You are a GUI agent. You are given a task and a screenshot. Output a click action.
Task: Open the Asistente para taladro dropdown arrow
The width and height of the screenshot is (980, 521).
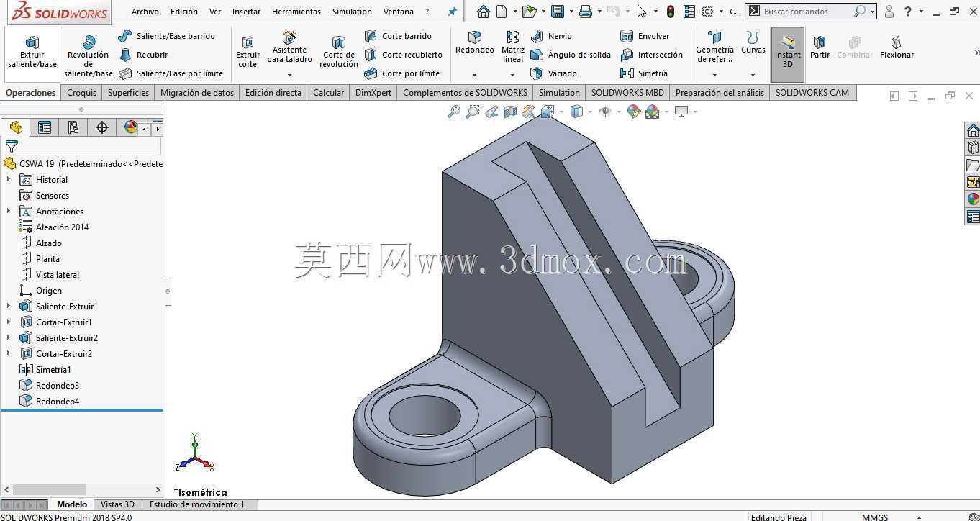pyautogui.click(x=289, y=75)
